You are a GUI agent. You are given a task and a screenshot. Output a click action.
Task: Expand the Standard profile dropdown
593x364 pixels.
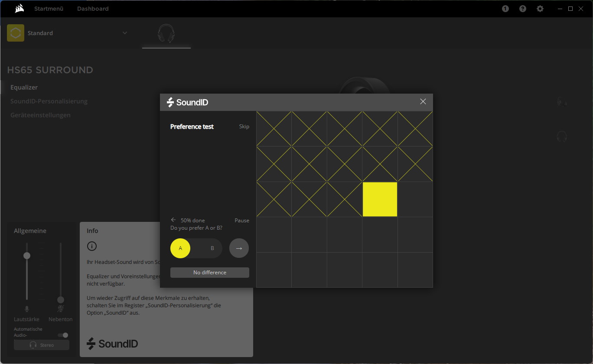(x=125, y=33)
